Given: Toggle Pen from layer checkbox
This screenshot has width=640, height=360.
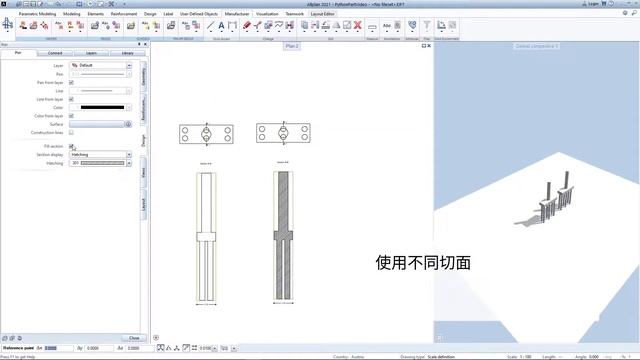Looking at the screenshot, I should click(x=71, y=82).
